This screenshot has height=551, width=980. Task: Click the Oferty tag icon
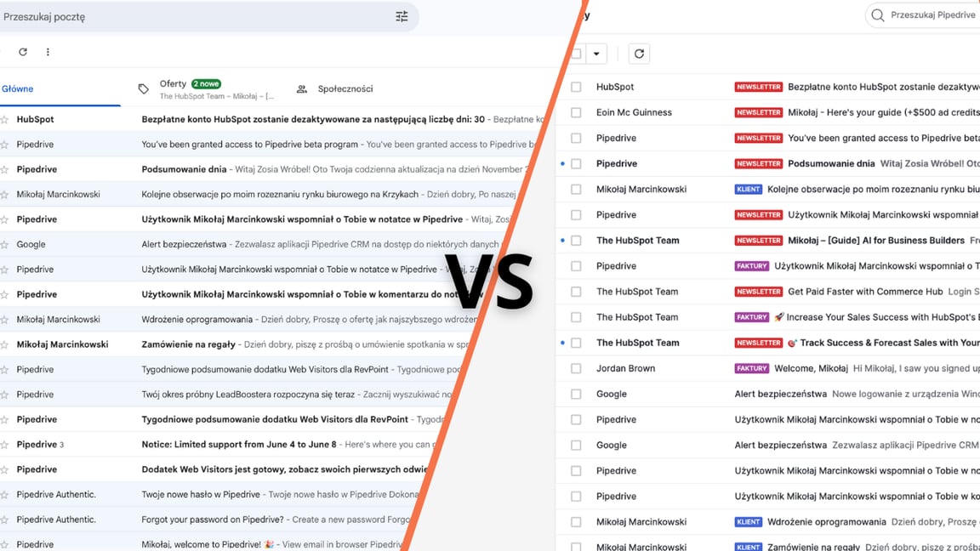[144, 89]
